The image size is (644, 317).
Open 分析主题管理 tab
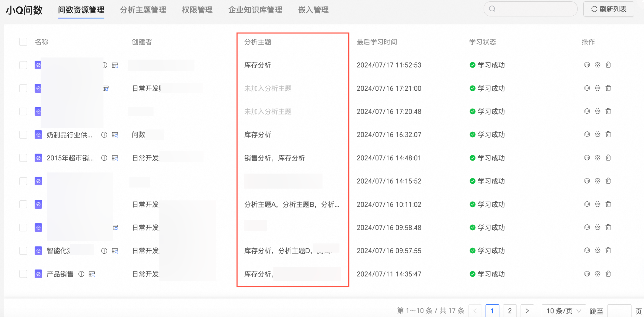tap(143, 10)
